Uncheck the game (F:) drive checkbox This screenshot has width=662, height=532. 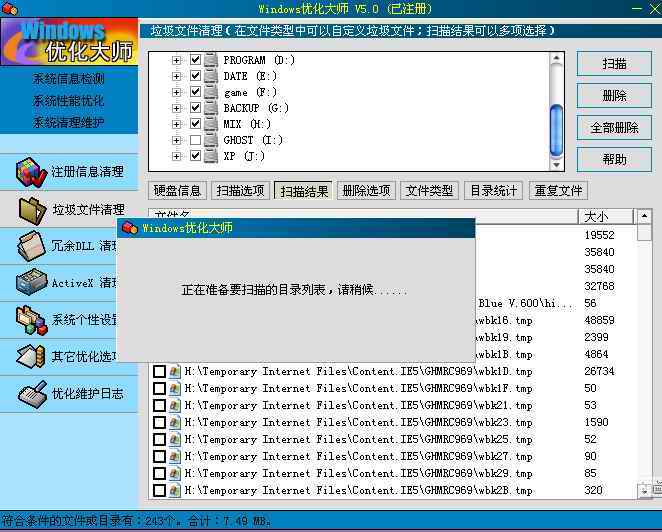[195, 92]
